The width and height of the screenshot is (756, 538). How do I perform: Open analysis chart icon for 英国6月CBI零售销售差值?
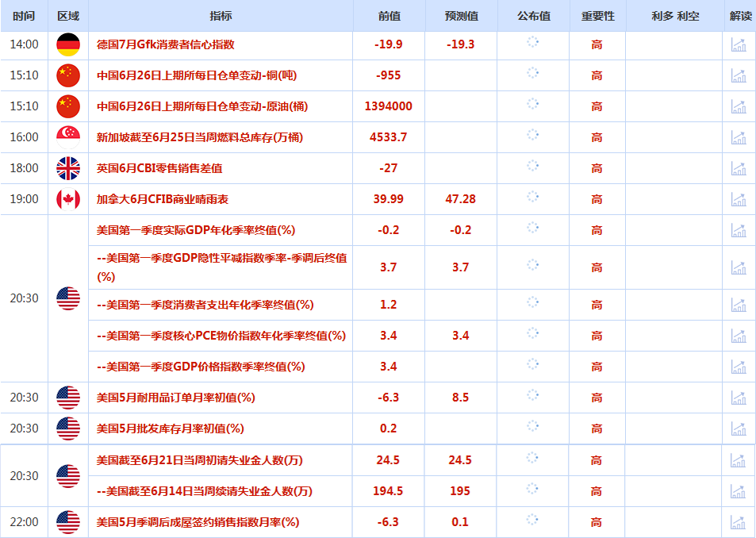(739, 167)
